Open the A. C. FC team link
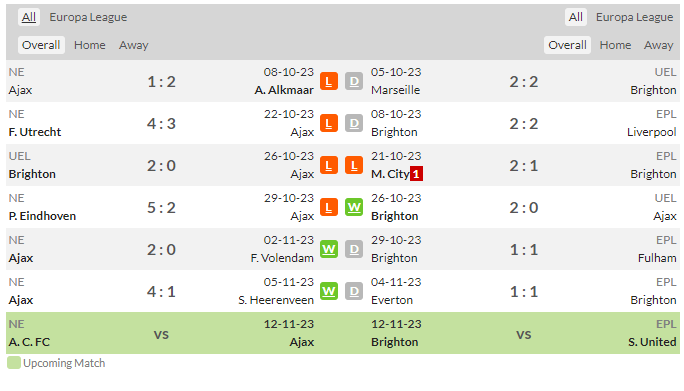Viewport: 684px width, 391px height. pos(29,342)
